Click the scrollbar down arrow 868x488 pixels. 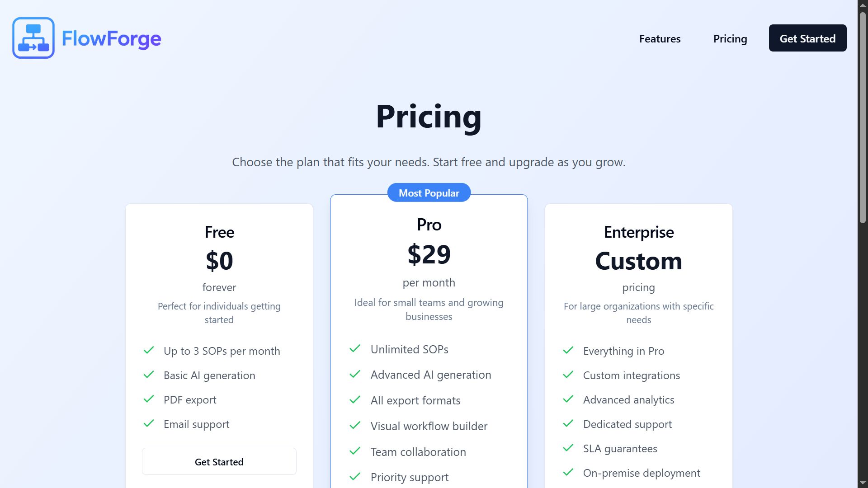(863, 483)
